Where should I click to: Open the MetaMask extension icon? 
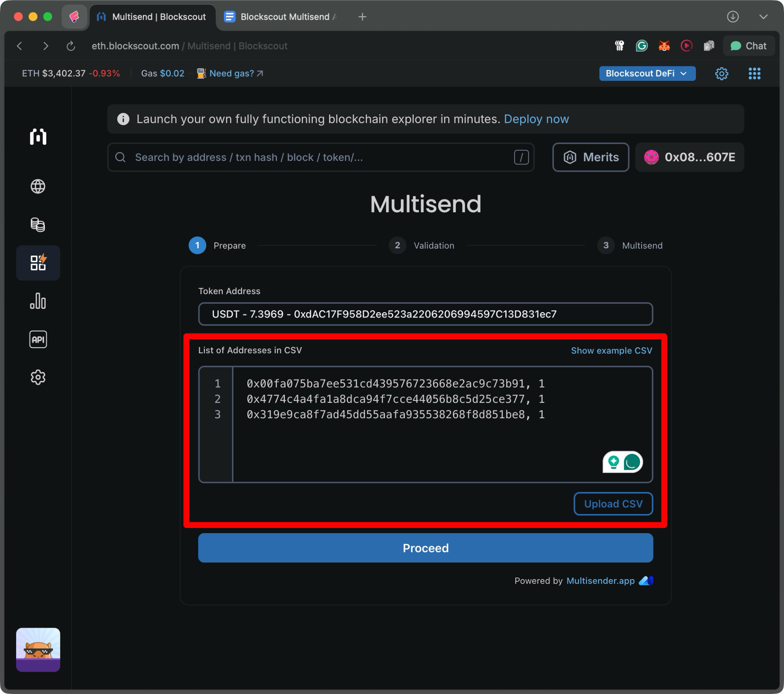[x=664, y=45]
